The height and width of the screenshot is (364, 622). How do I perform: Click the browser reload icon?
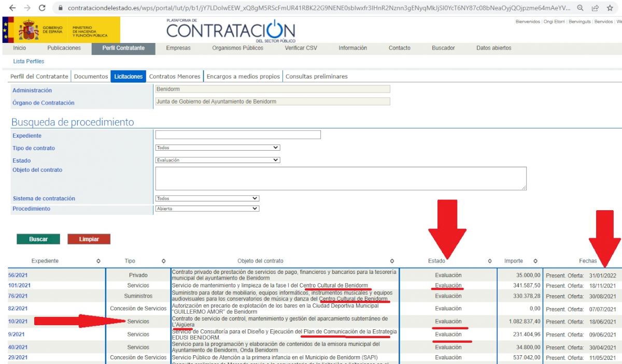tap(42, 8)
